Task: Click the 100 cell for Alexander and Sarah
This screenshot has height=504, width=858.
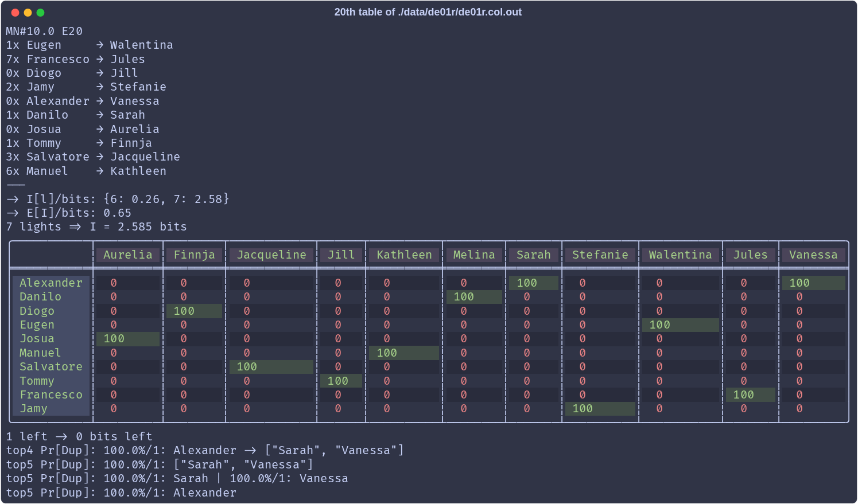Action: click(534, 283)
